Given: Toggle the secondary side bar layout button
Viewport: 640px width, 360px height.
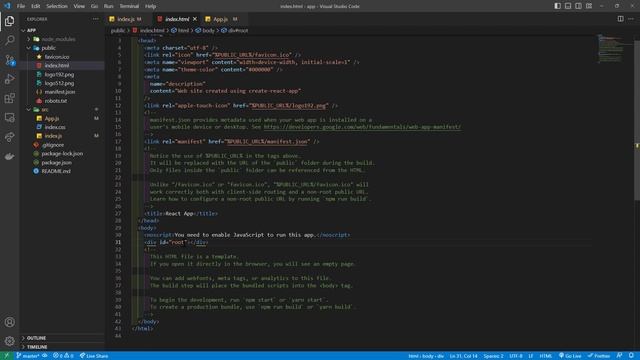Looking at the screenshot, I should point(578,6).
